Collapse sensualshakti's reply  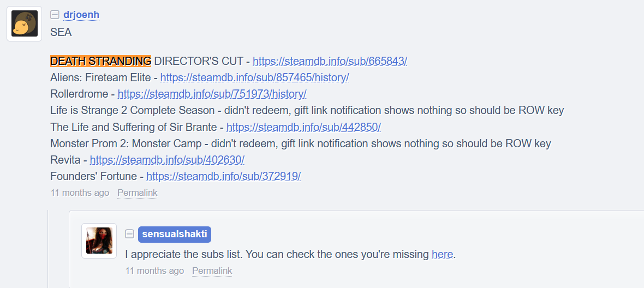[x=129, y=234]
